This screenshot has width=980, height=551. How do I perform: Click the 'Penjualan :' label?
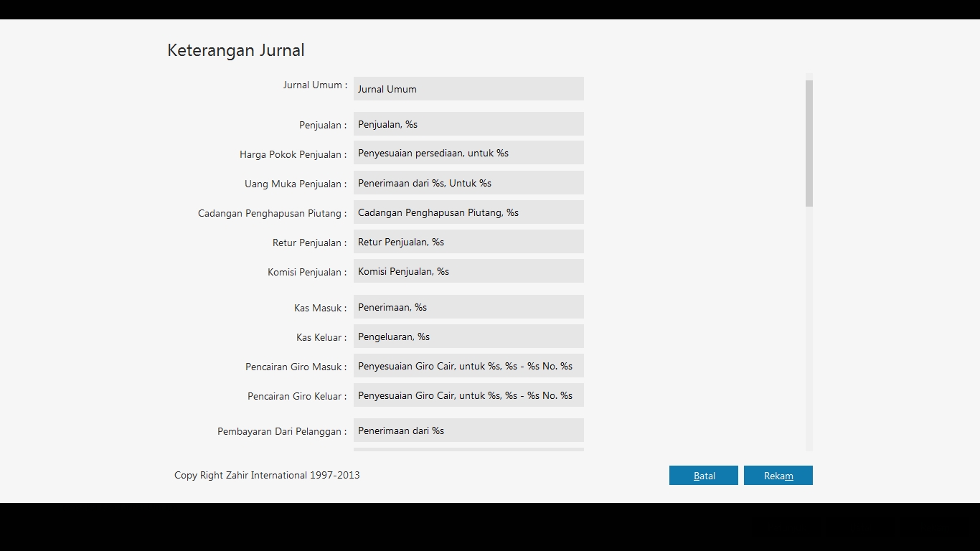coord(323,125)
